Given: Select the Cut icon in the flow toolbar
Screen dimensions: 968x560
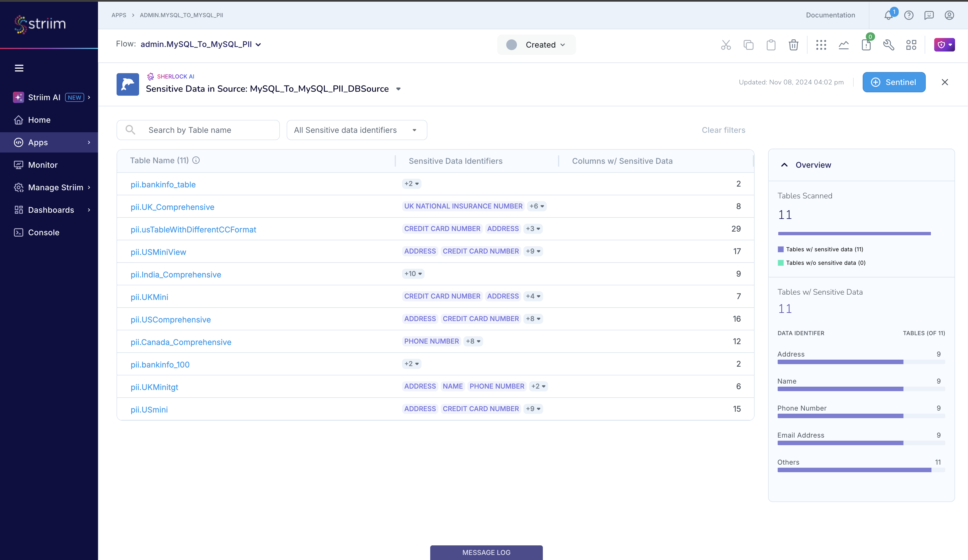Looking at the screenshot, I should coord(726,44).
